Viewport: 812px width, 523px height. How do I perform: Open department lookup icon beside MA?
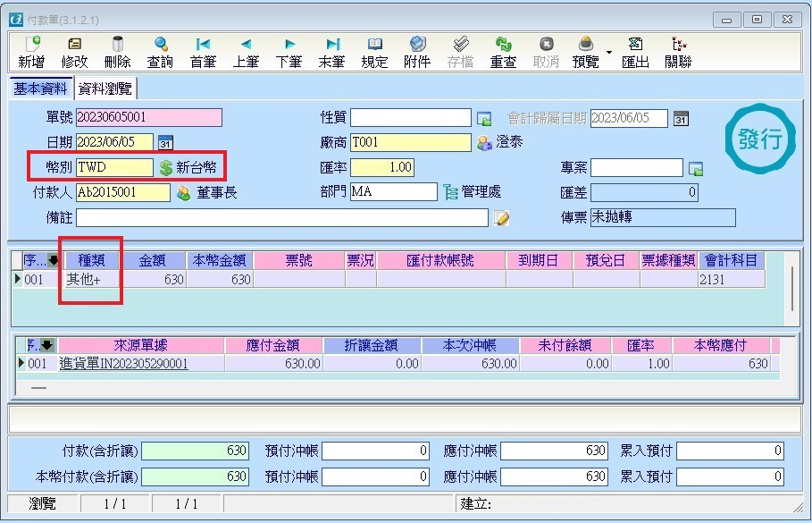pyautogui.click(x=450, y=192)
